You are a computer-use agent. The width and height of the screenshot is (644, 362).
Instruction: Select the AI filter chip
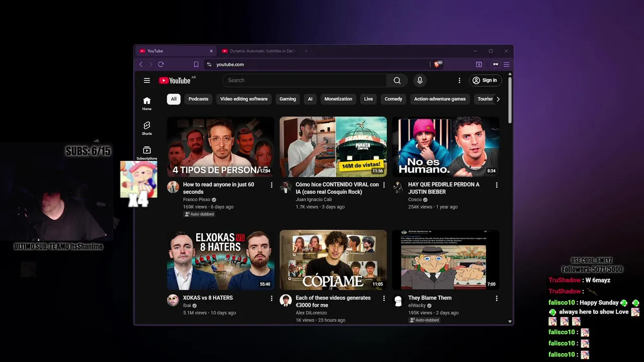[310, 99]
